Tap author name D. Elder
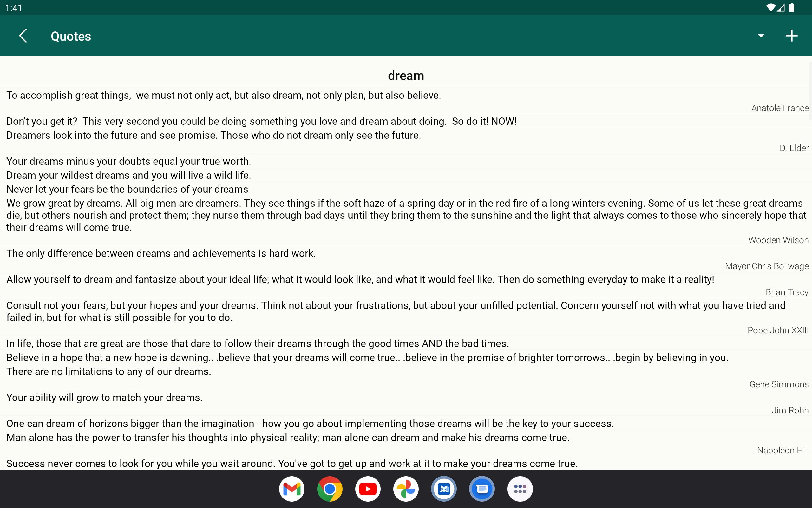 pyautogui.click(x=794, y=148)
